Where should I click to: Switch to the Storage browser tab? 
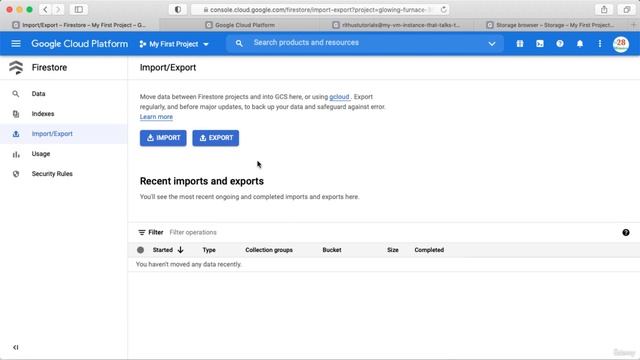550,25
